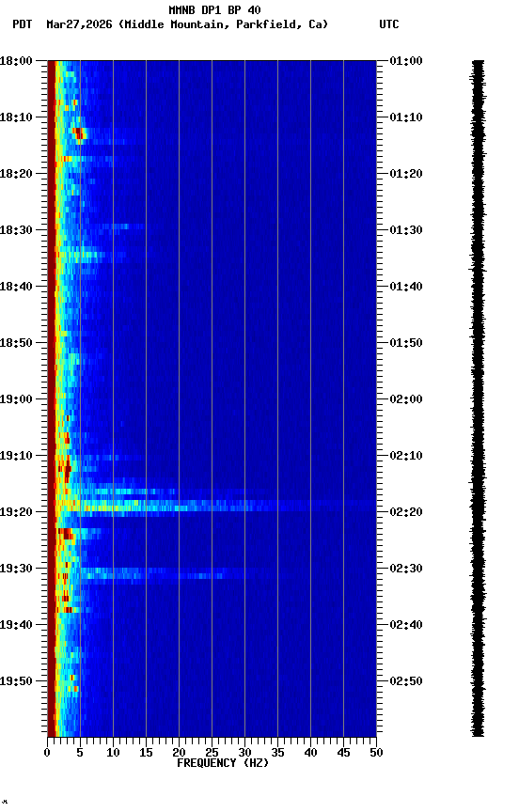Click the 25 Hz frequency axis label
The width and height of the screenshot is (519, 812).
click(x=212, y=753)
